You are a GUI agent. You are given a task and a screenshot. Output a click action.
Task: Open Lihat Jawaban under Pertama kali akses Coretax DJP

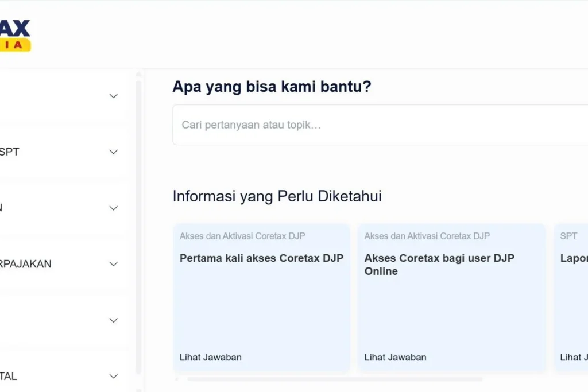[209, 356]
